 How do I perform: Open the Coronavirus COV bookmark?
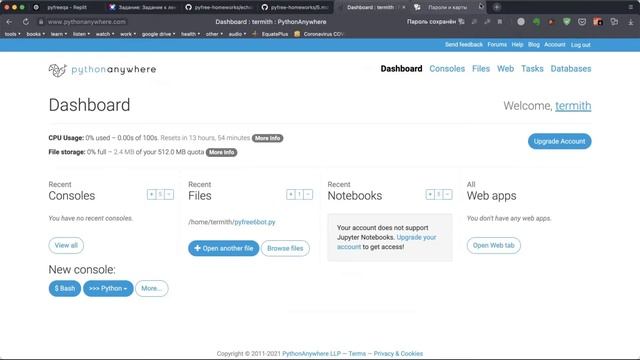click(319, 34)
